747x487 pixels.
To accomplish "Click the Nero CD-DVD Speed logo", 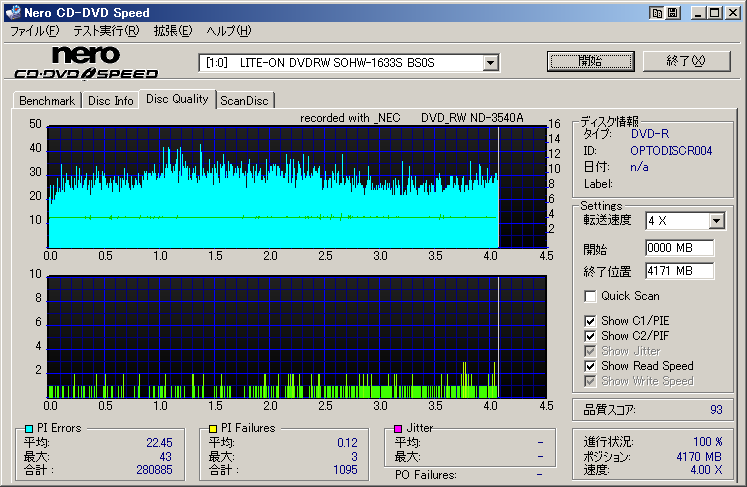I will coord(86,62).
